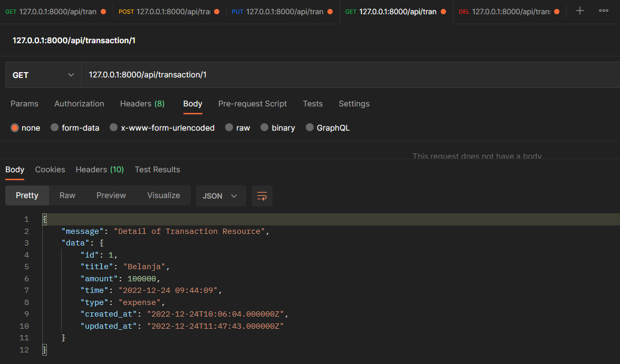Show the response Body tab

click(x=15, y=170)
